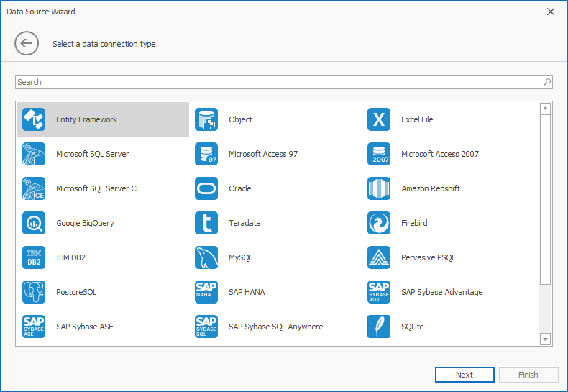Select Microsoft Access 2007 list entry

click(439, 154)
